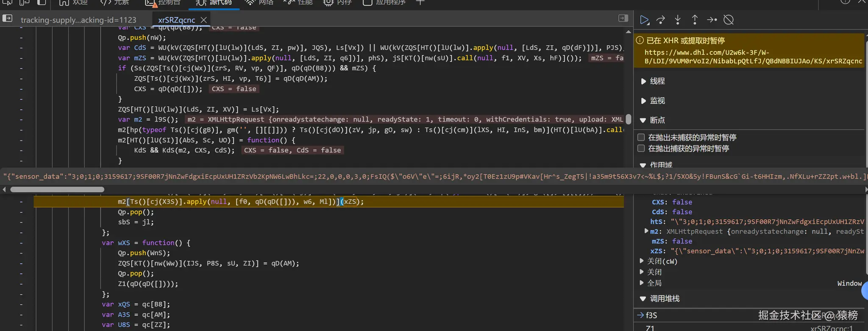868x331 pixels.
Task: Open the 性能 (Performance) tab
Action: click(298, 3)
